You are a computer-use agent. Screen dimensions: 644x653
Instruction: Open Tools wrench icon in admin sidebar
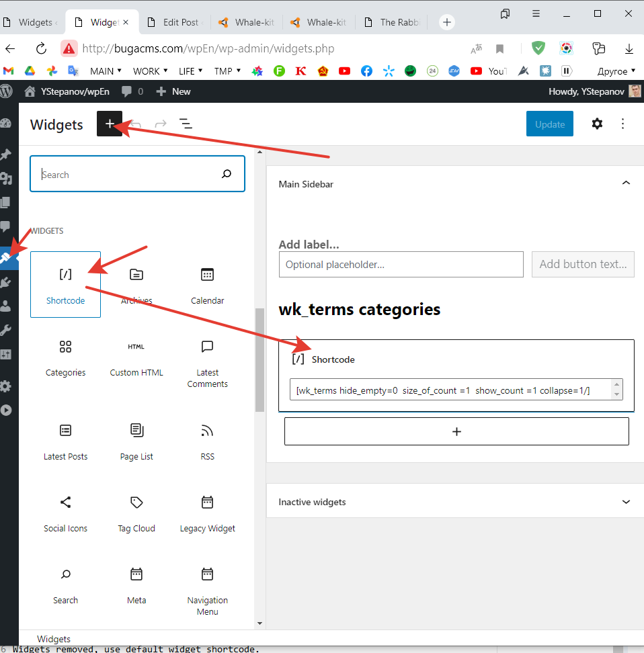point(6,331)
